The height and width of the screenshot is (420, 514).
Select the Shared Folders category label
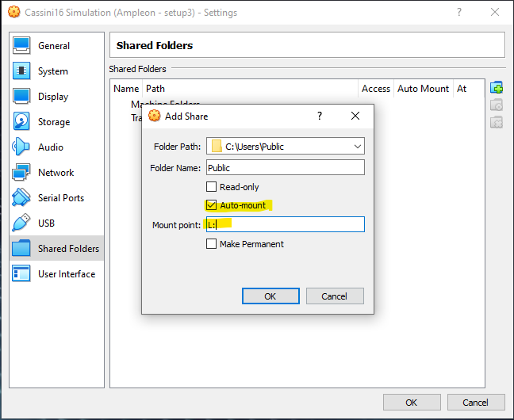[x=68, y=249]
